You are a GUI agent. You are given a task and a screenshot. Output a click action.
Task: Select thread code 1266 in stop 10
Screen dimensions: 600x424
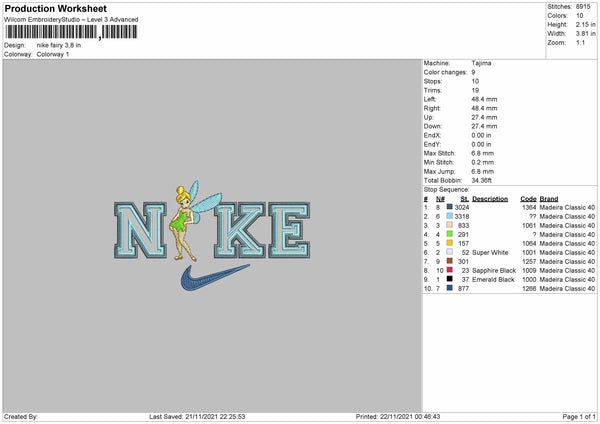(x=529, y=289)
